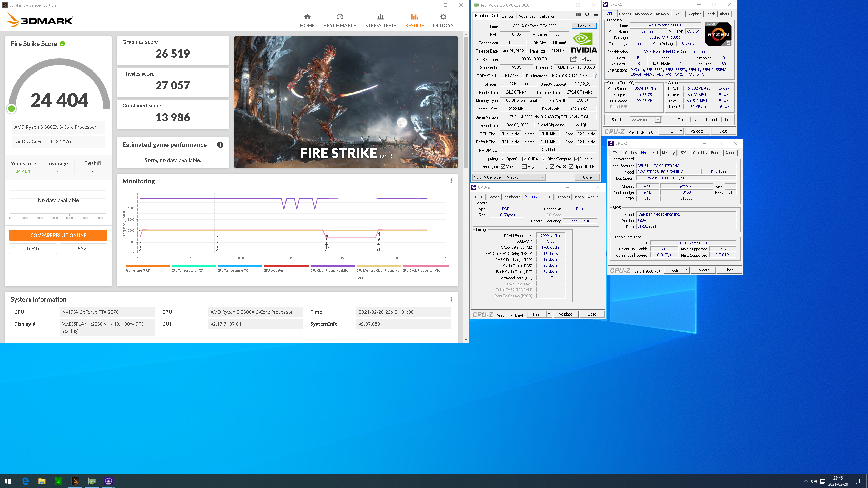This screenshot has width=868, height=488.
Task: Toggle the UEFI checkbox in GPU-Z
Action: click(584, 59)
